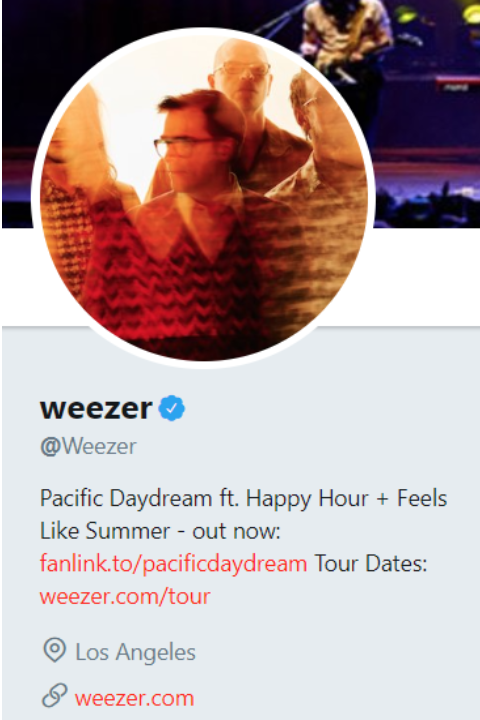Click the man with glasses in avatar

(193, 152)
